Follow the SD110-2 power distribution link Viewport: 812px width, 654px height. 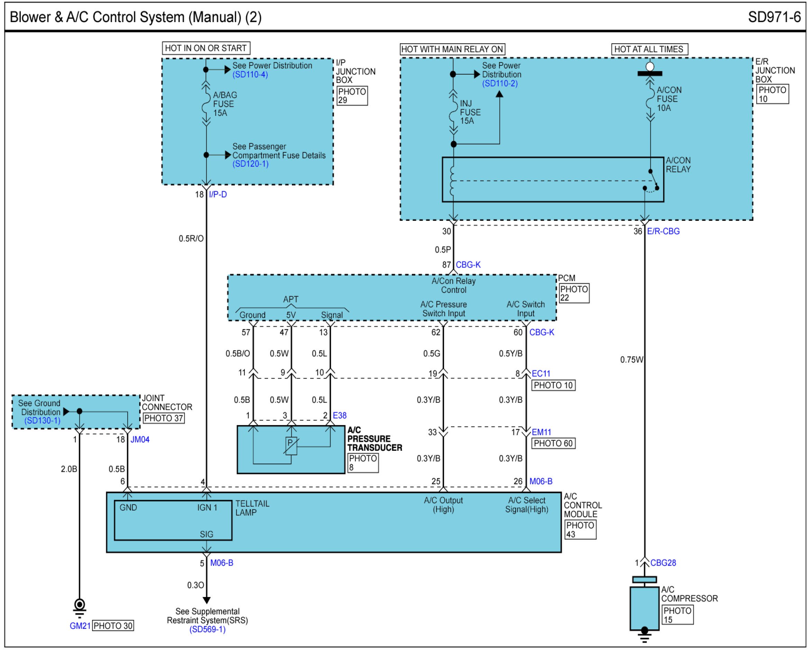tap(500, 84)
